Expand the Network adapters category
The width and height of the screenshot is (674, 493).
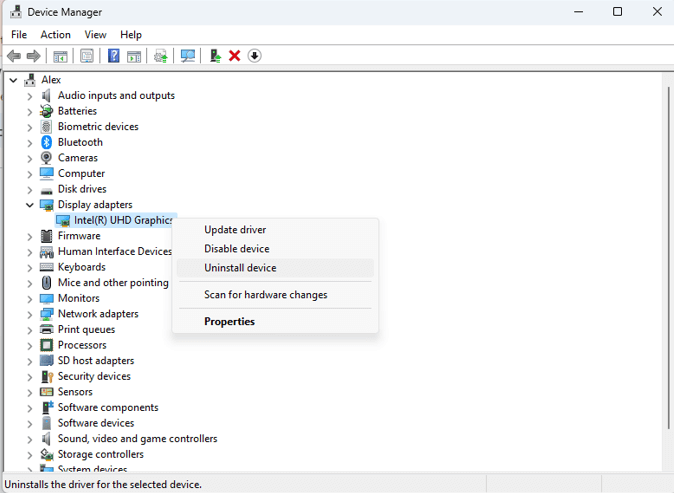[x=30, y=314]
